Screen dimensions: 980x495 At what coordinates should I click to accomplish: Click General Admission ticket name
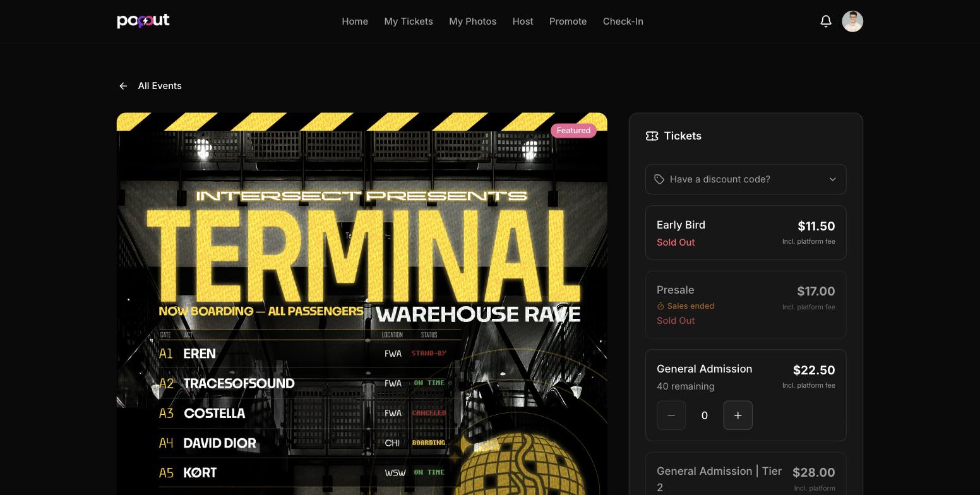(704, 369)
